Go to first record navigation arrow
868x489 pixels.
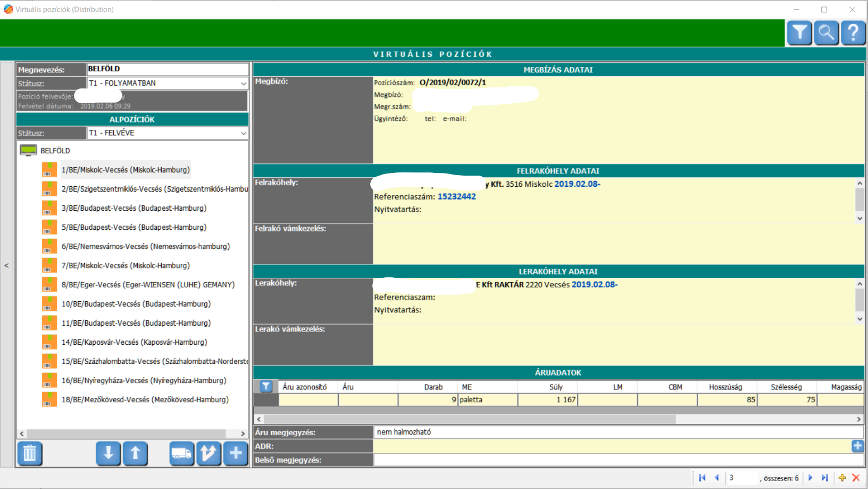(702, 478)
